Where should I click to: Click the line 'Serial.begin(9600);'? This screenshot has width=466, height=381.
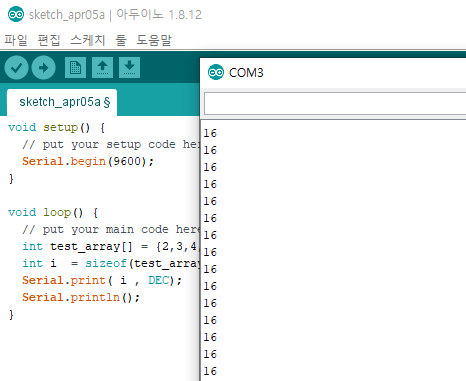[x=88, y=161]
